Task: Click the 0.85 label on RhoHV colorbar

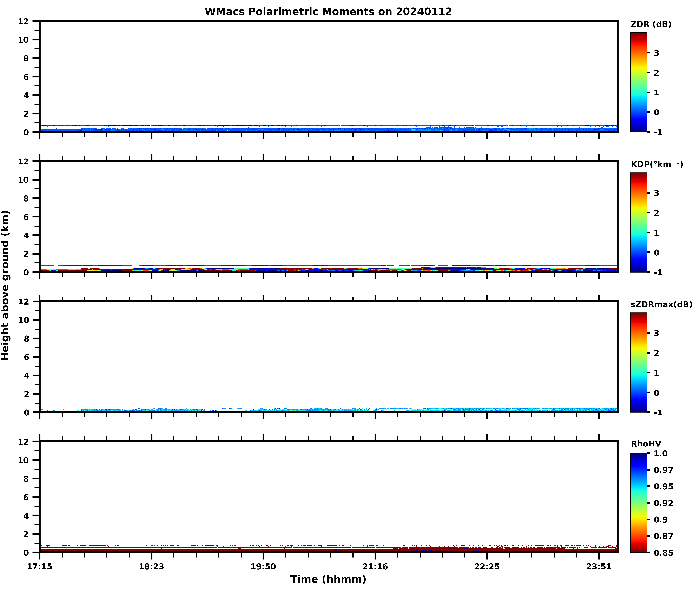Action: [x=663, y=553]
